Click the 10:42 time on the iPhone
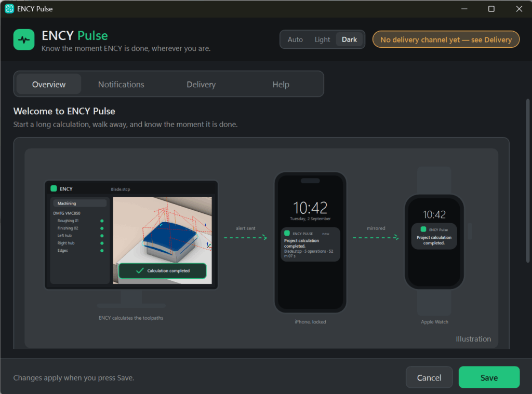The width and height of the screenshot is (532, 394). click(310, 208)
